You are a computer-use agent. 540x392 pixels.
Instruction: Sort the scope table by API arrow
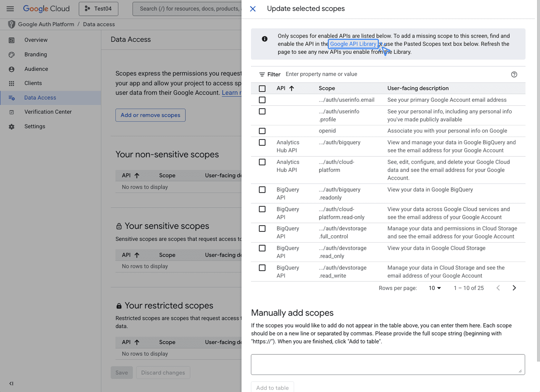(292, 88)
